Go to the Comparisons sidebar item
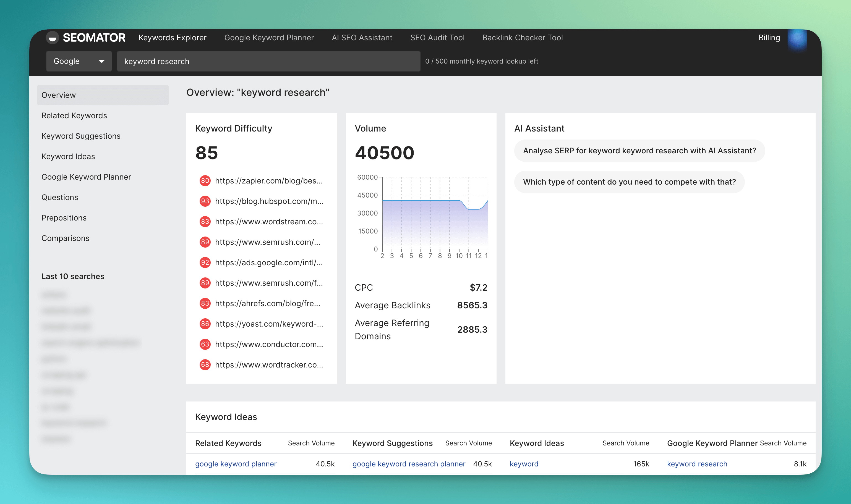This screenshot has width=851, height=504. tap(65, 238)
